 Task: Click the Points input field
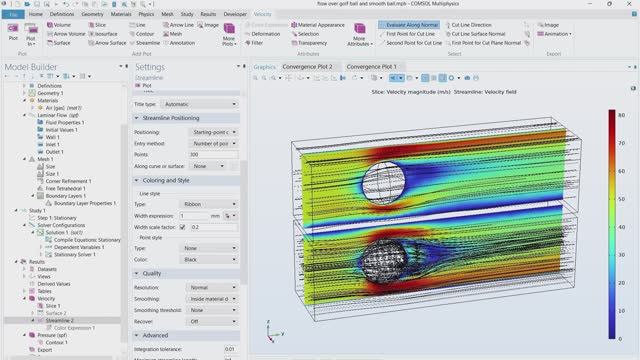(213, 155)
